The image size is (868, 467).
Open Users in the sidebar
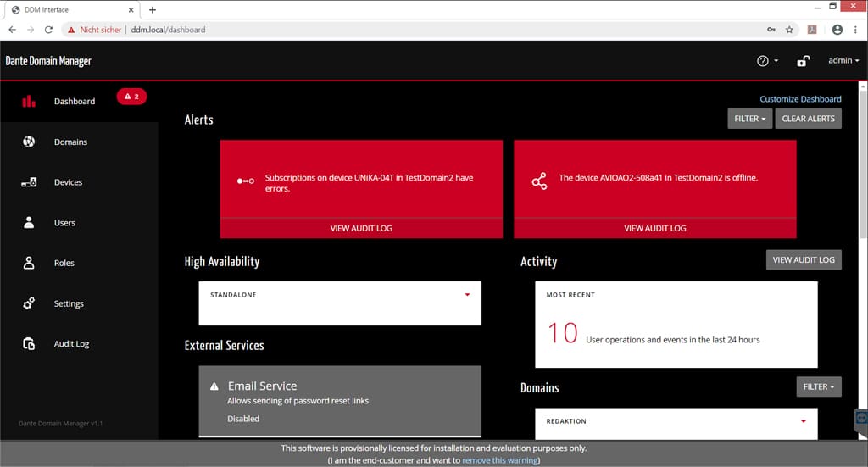pyautogui.click(x=79, y=222)
